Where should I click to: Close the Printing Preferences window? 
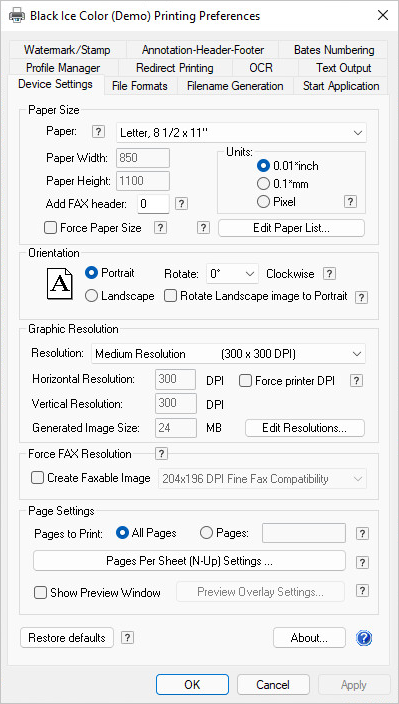click(383, 16)
